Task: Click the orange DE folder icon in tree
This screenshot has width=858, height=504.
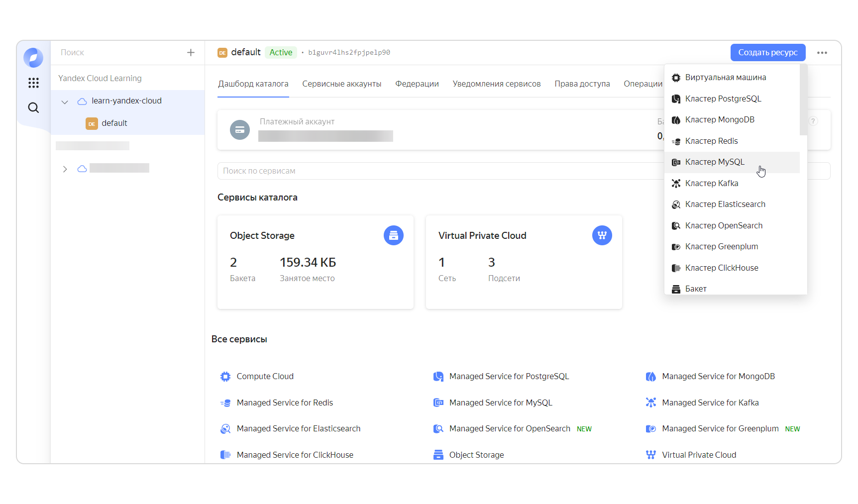Action: tap(92, 123)
